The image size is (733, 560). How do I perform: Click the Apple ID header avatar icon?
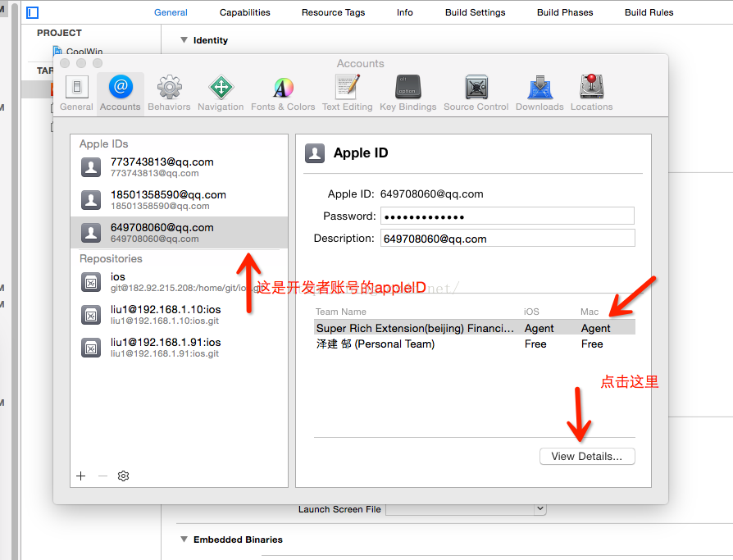315,153
